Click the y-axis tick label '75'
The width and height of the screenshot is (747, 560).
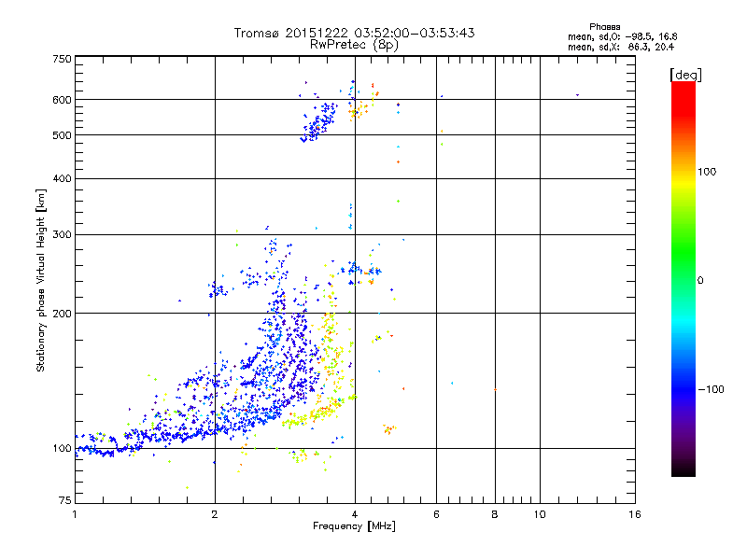pos(65,500)
